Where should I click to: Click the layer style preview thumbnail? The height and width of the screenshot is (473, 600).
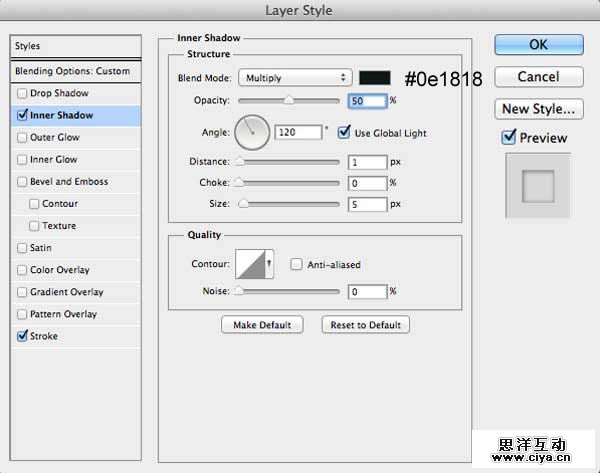click(x=537, y=185)
